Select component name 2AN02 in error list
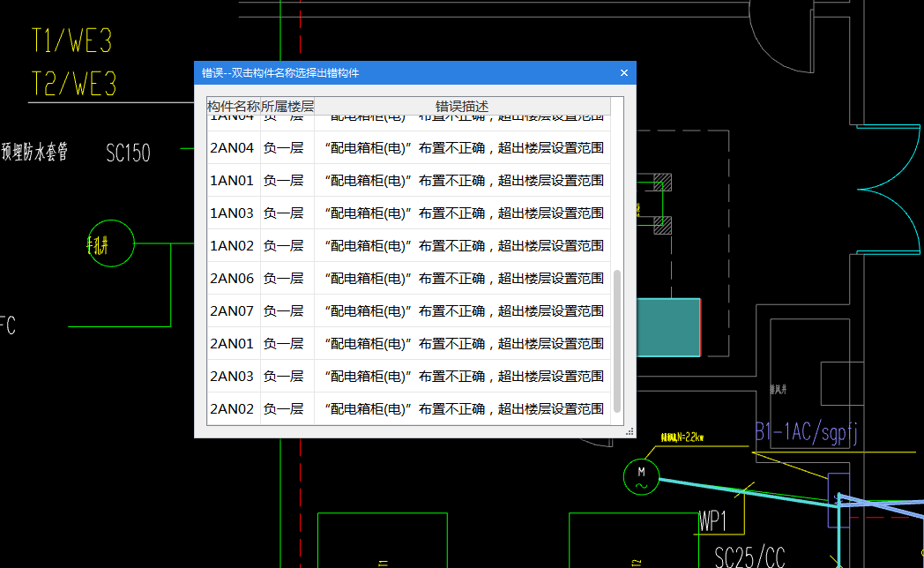The width and height of the screenshot is (924, 568). [x=232, y=409]
